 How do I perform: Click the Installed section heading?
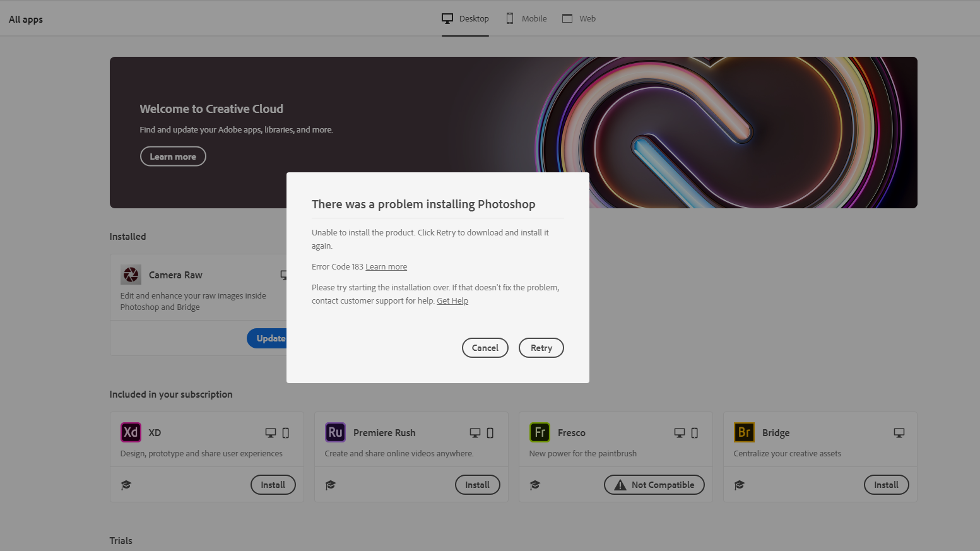[127, 237]
